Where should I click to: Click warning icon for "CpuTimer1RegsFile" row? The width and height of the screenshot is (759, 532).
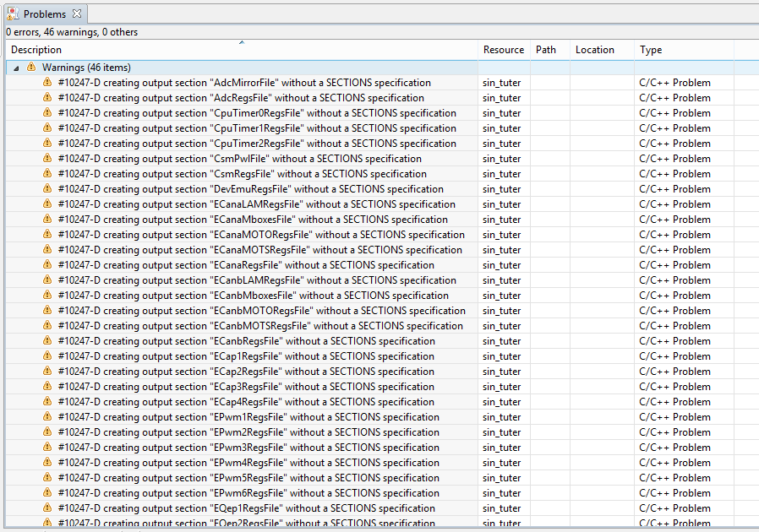[47, 128]
